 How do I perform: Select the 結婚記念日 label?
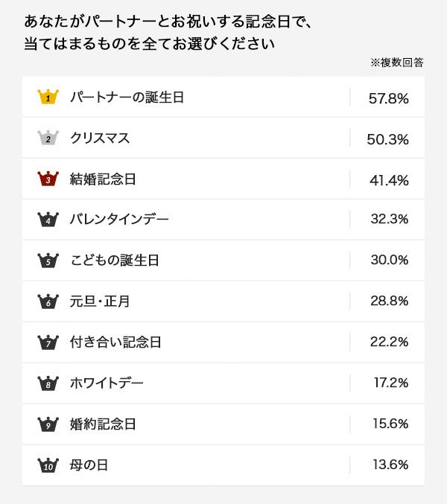[103, 179]
